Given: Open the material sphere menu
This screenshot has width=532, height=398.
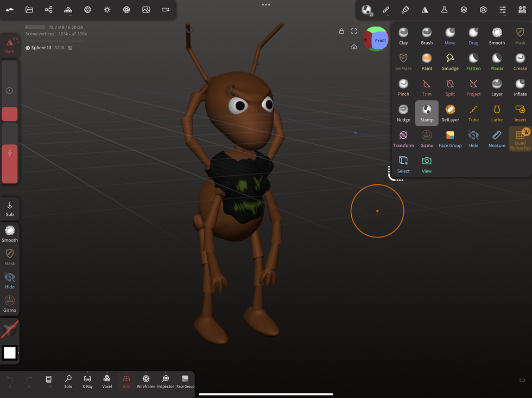Looking at the screenshot, I should (87, 10).
